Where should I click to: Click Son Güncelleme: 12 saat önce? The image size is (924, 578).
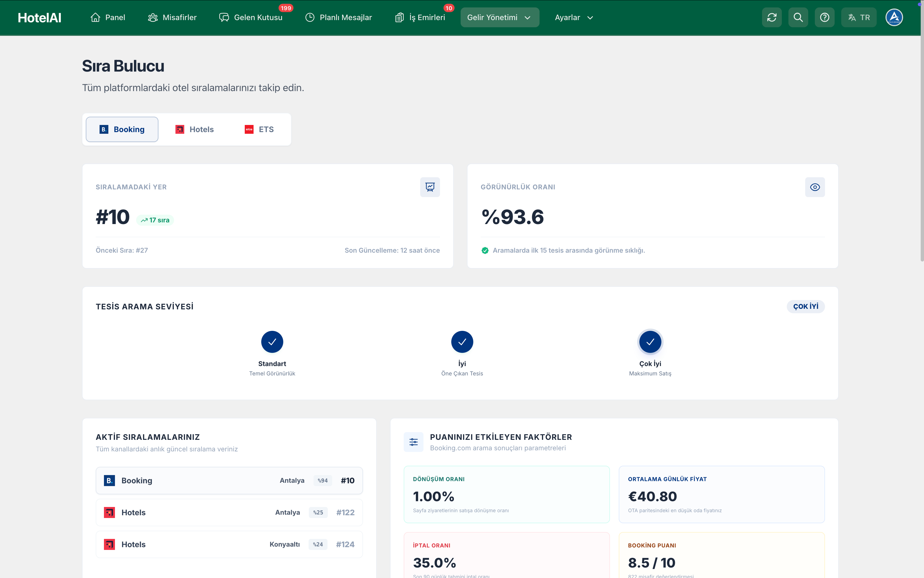(392, 250)
